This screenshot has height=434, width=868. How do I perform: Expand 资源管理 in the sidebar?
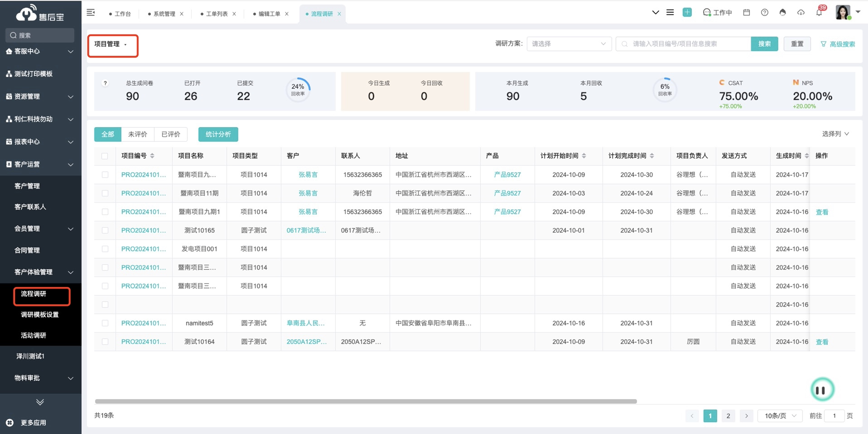(40, 96)
